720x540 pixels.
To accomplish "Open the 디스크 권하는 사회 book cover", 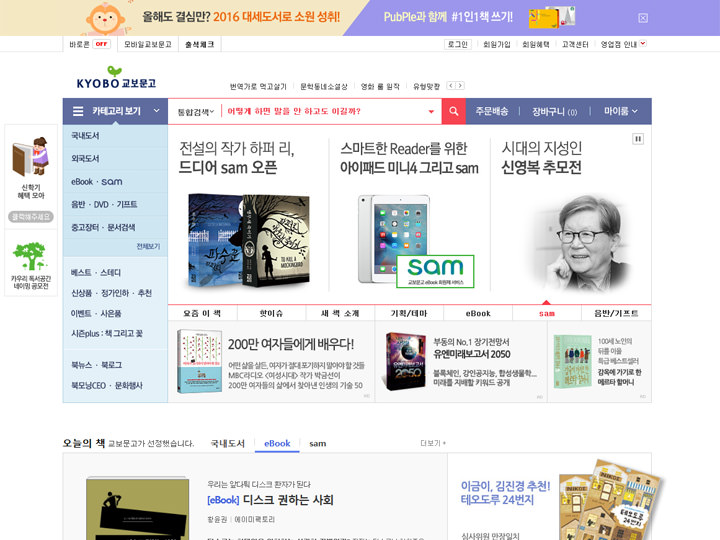I will pos(137,508).
